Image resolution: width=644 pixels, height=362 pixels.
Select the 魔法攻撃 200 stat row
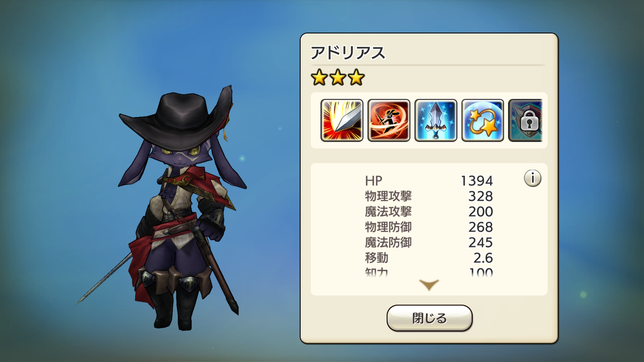tap(429, 212)
